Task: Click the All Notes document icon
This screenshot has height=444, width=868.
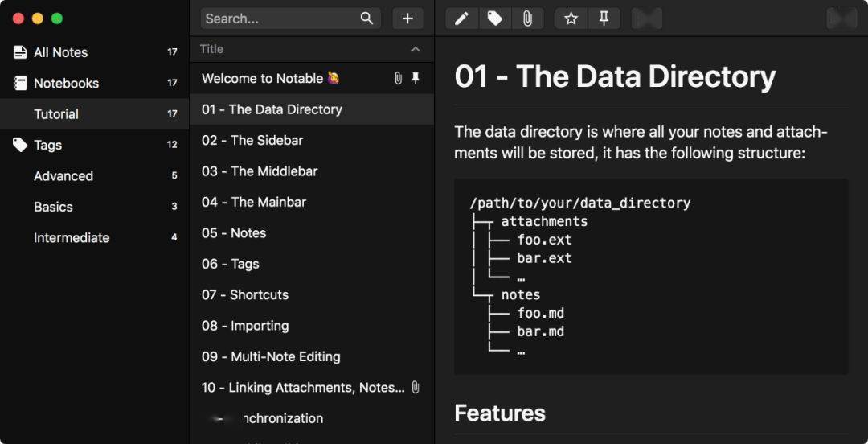Action: pos(20,52)
